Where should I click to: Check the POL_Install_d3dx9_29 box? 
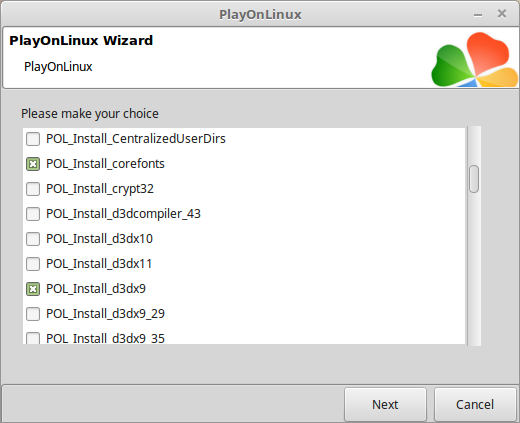[33, 314]
